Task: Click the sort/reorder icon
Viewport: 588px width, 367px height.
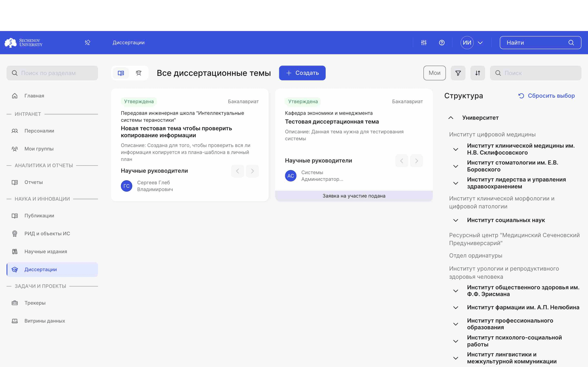Action: [x=478, y=73]
